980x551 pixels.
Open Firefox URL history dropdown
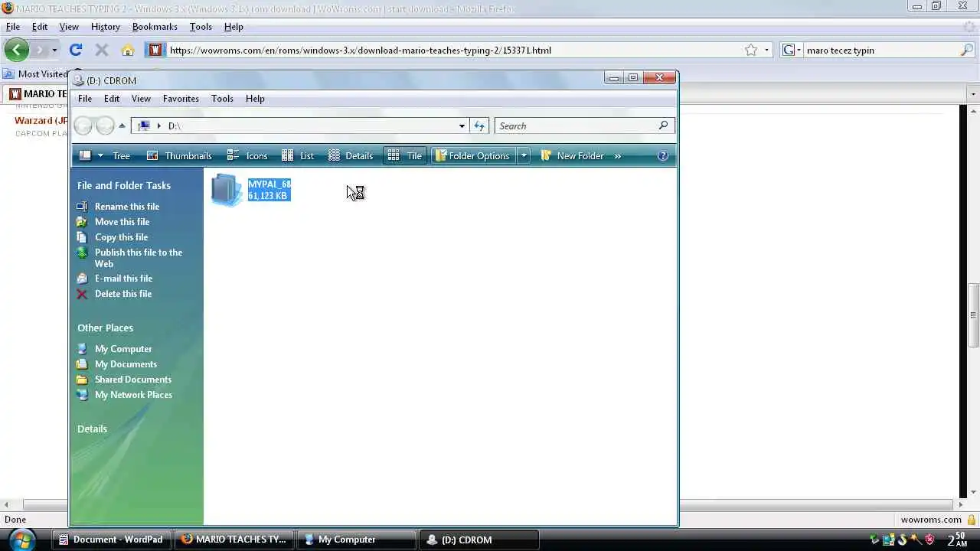[766, 50]
